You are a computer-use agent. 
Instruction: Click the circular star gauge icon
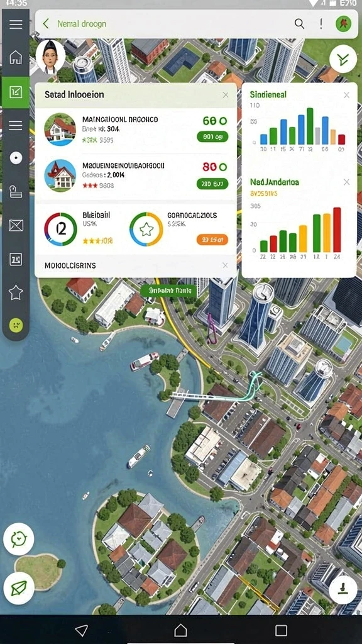tap(146, 229)
